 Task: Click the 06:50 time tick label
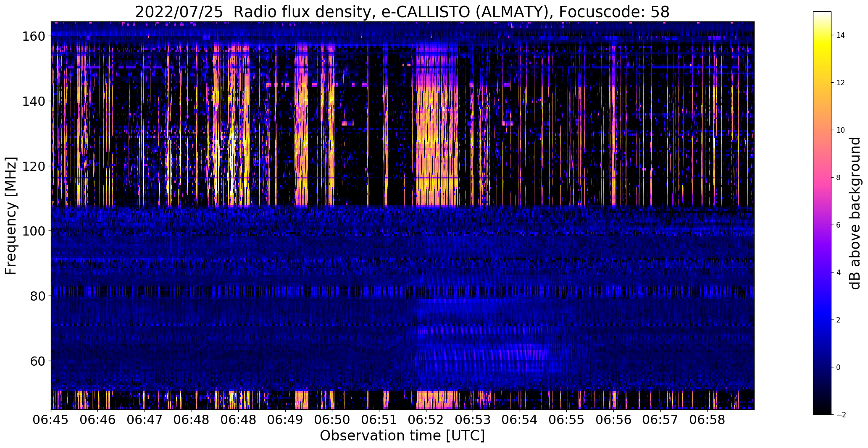click(332, 420)
